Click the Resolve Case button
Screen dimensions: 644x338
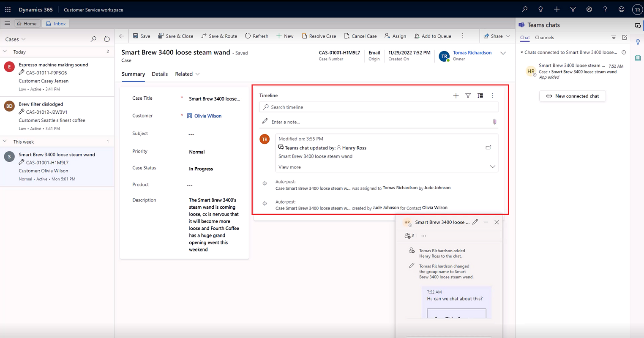point(319,36)
